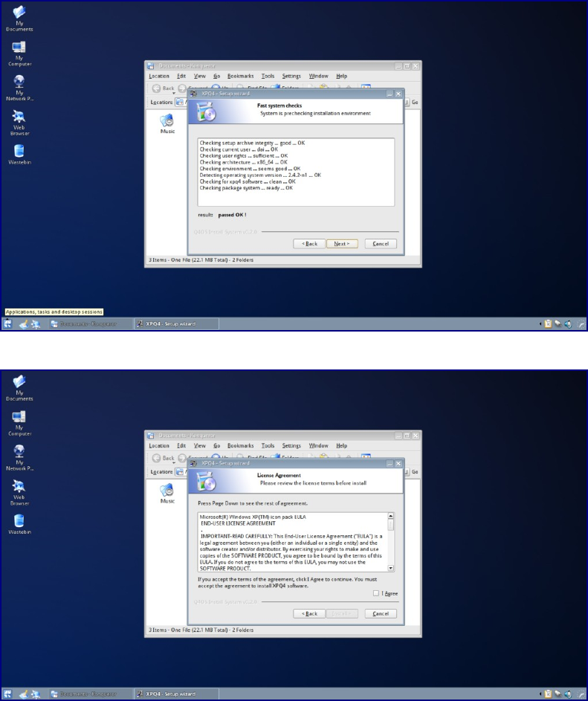Image resolution: width=588 pixels, height=701 pixels.
Task: Click XPQ4 Setup wizard task in upper taskbar
Action: tap(177, 323)
